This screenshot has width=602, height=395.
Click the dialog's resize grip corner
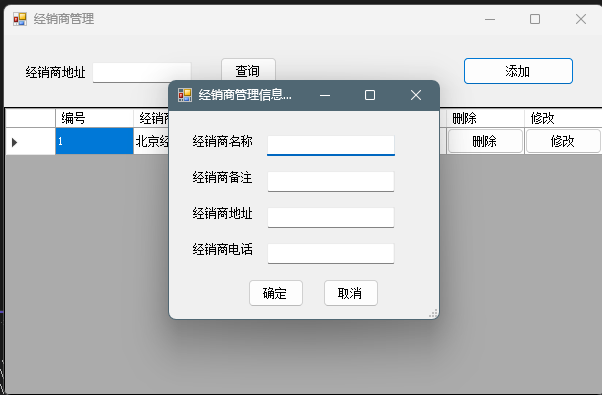(x=433, y=314)
